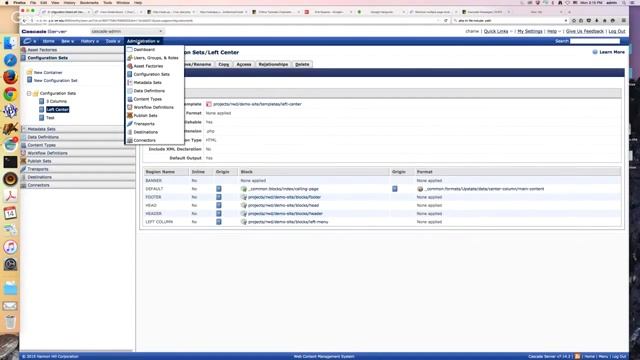
Task: Switch to the Delete tab
Action: point(302,64)
